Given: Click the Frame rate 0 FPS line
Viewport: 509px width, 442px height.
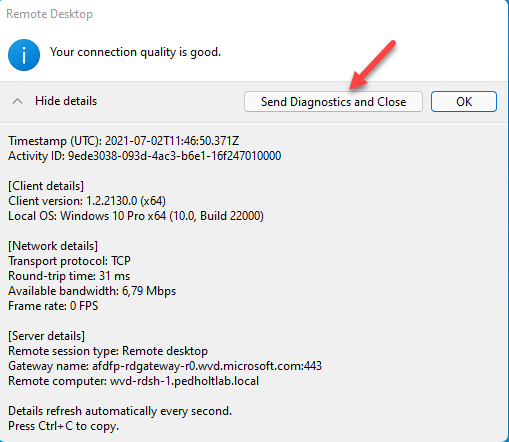Looking at the screenshot, I should pyautogui.click(x=53, y=306).
